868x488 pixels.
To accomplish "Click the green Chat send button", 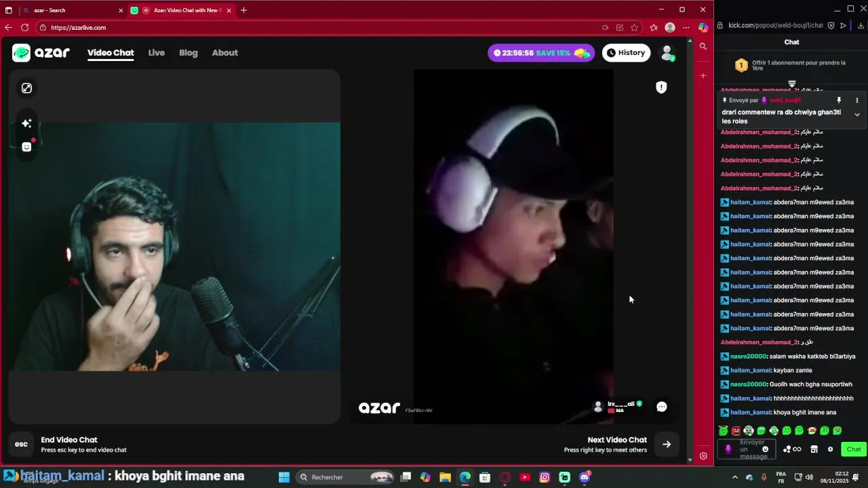I will (854, 449).
